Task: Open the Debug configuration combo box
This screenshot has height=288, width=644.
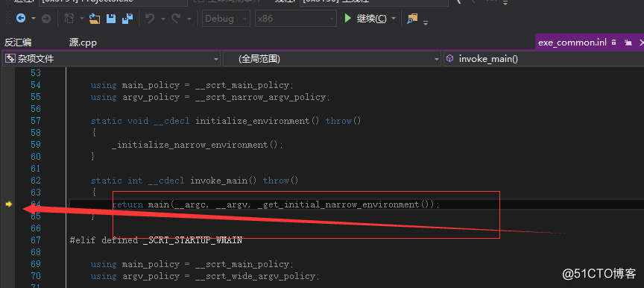Action: 226,19
